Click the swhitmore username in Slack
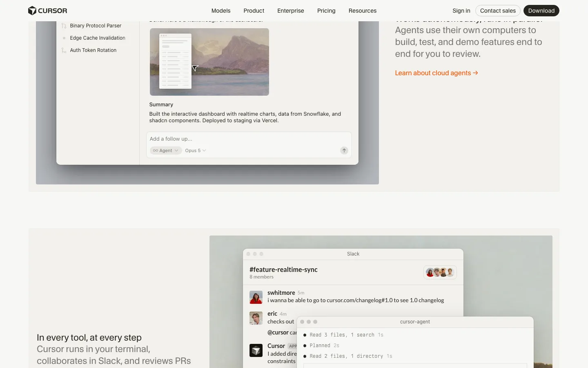Viewport: 588px width, 368px height. tap(281, 293)
